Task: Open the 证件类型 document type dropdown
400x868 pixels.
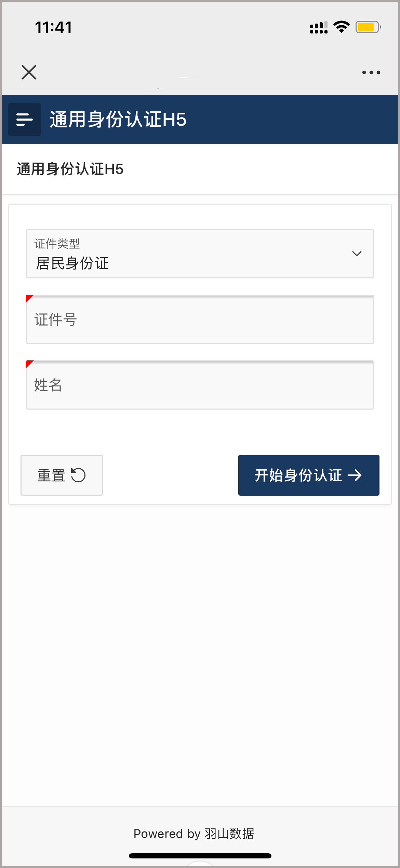Action: pos(200,254)
